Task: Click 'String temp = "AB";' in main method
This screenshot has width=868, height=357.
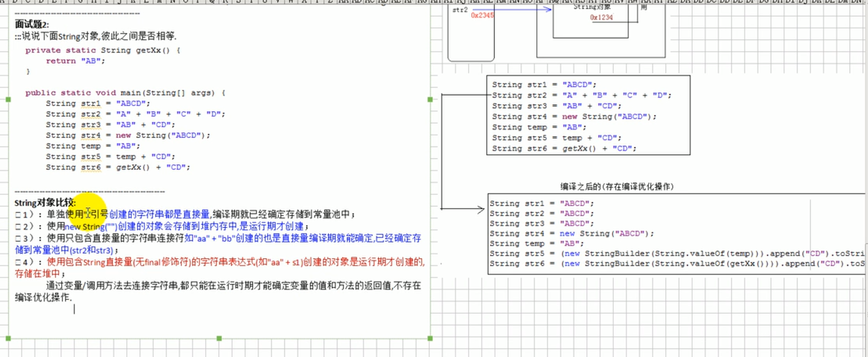Action: pos(92,146)
